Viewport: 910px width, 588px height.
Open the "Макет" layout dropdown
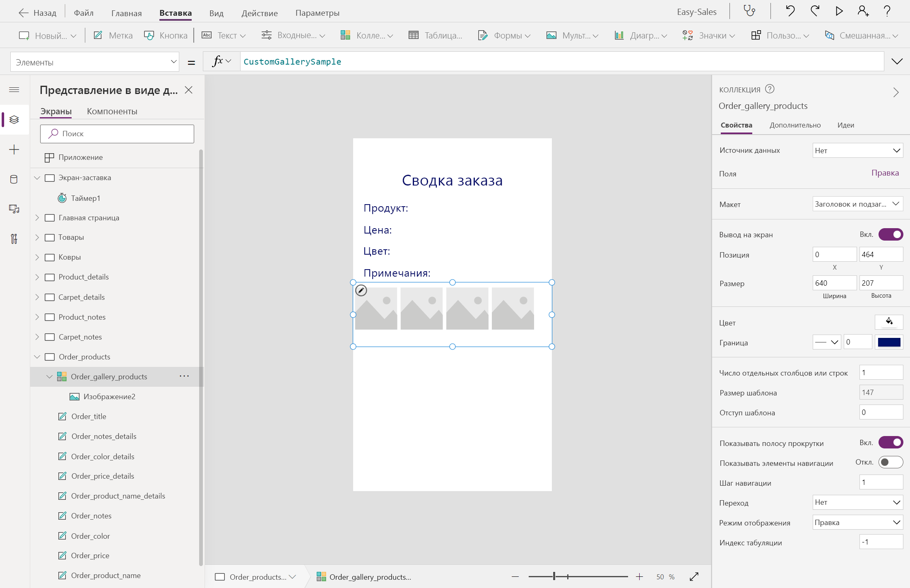click(857, 204)
